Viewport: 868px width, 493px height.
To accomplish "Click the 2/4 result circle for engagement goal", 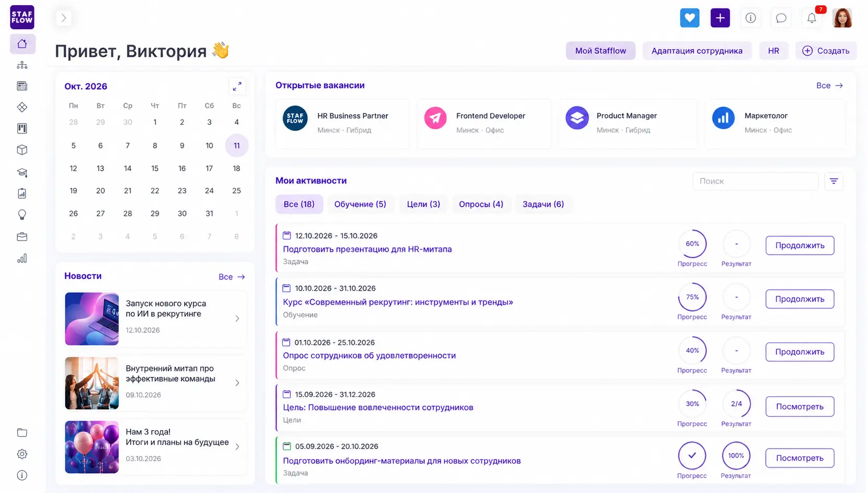I will click(x=736, y=404).
